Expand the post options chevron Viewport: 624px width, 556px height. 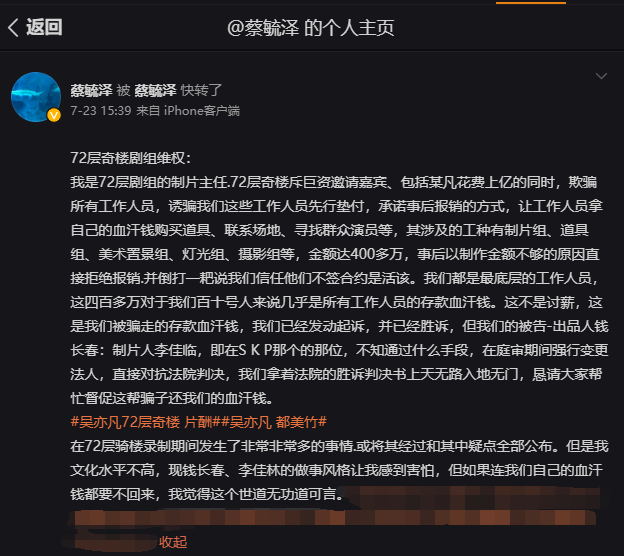[x=601, y=76]
